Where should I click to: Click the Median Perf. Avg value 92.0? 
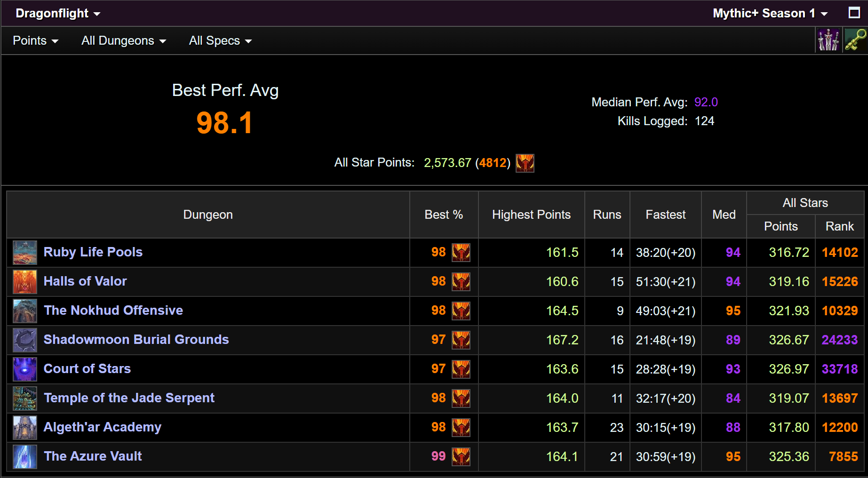point(706,102)
